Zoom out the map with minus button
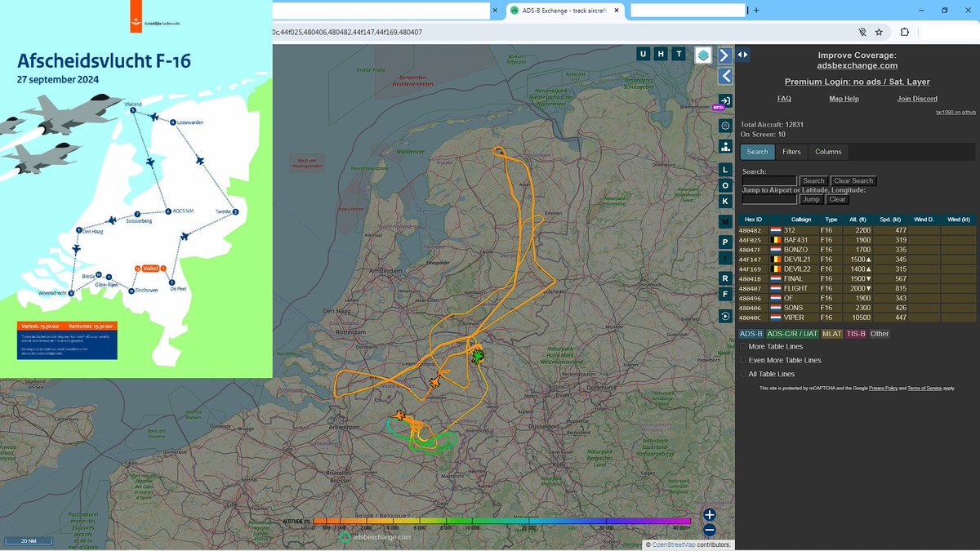This screenshot has height=551, width=980. click(710, 529)
